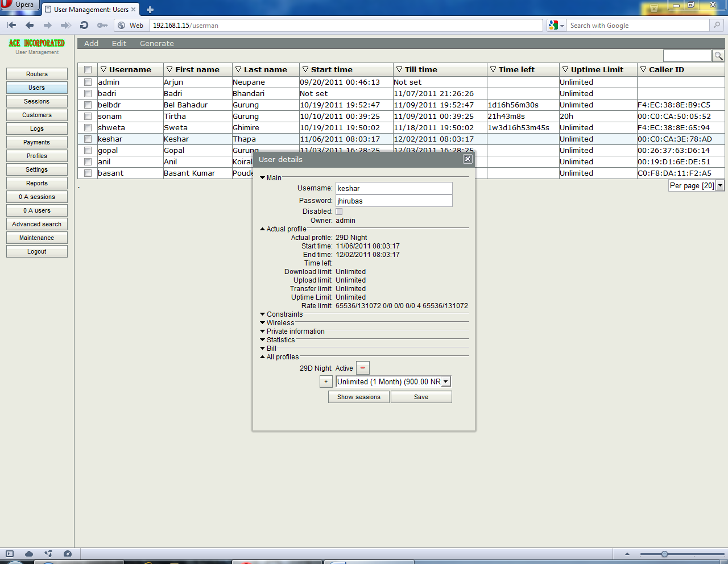Screen dimensions: 728x564
Task: Open the Generate menu
Action: tap(157, 43)
